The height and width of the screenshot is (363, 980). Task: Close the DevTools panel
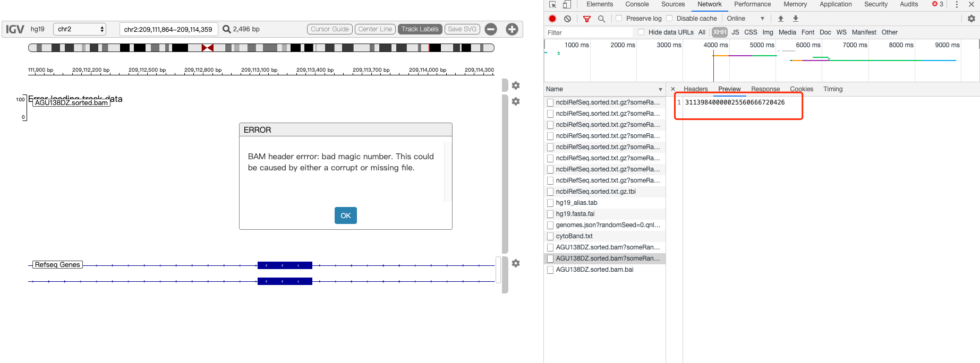tap(972, 4)
